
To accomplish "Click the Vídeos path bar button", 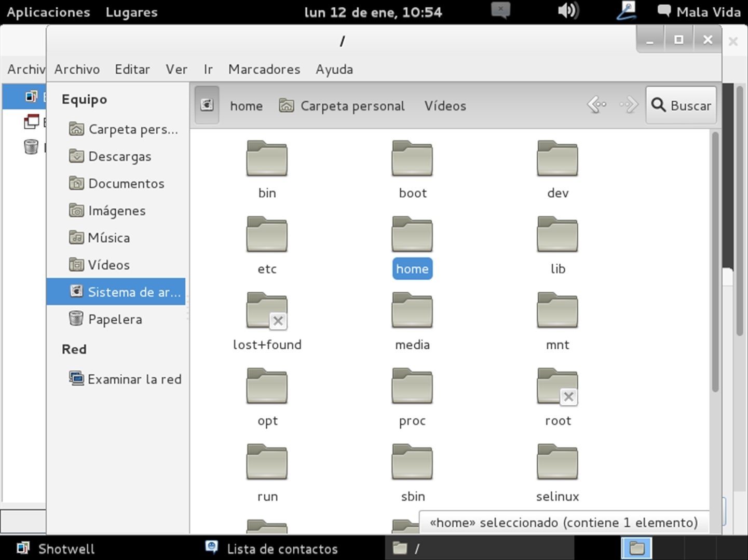I will point(445,106).
